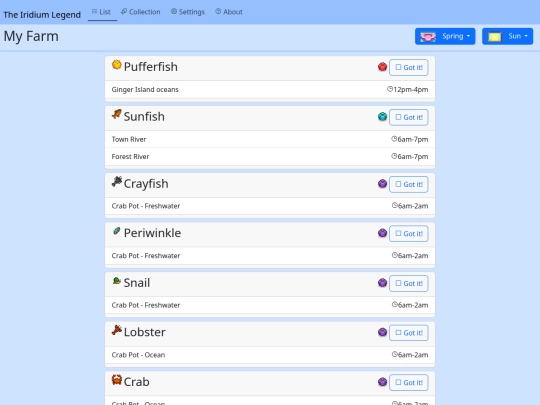Mark Crayfish as Got it
The width and height of the screenshot is (540, 405).
click(x=409, y=184)
